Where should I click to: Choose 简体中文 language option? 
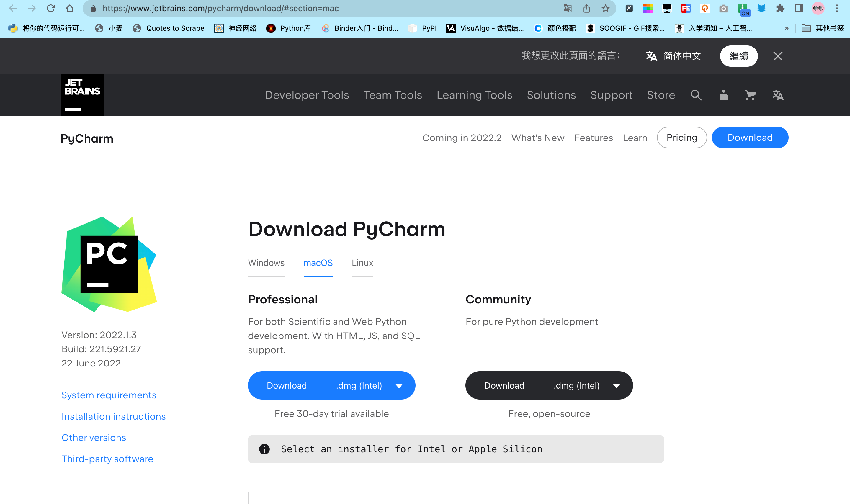click(x=674, y=56)
